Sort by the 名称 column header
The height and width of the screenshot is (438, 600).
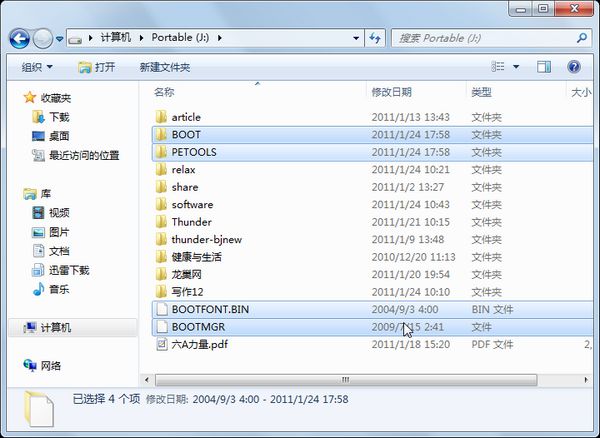point(165,92)
